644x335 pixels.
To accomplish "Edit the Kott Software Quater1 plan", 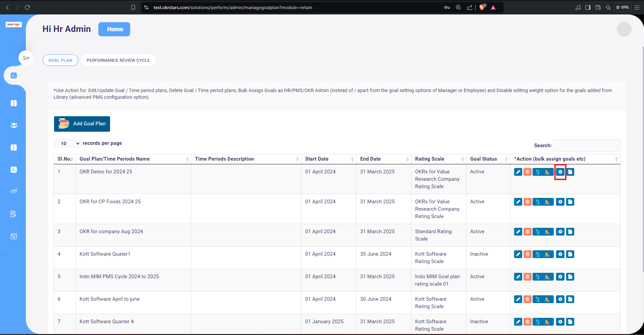I will 518,254.
